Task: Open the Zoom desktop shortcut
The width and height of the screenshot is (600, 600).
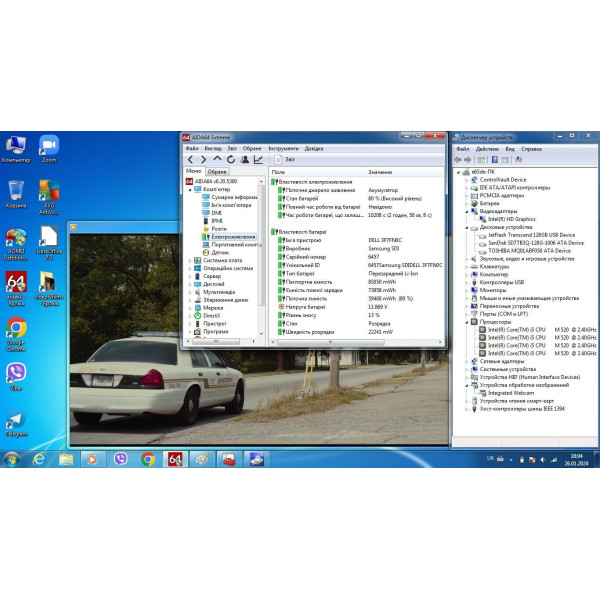Action: [49, 149]
